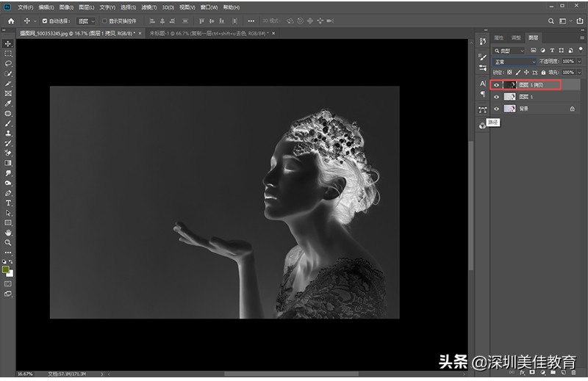This screenshot has height=381, width=588.
Task: Expand the opacity 100% dropdown arrow
Action: tap(579, 62)
